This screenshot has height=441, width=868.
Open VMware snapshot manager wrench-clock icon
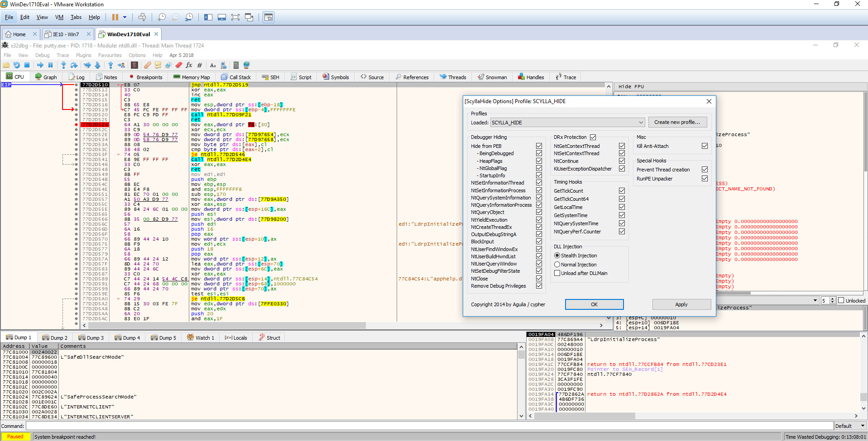pos(189,17)
